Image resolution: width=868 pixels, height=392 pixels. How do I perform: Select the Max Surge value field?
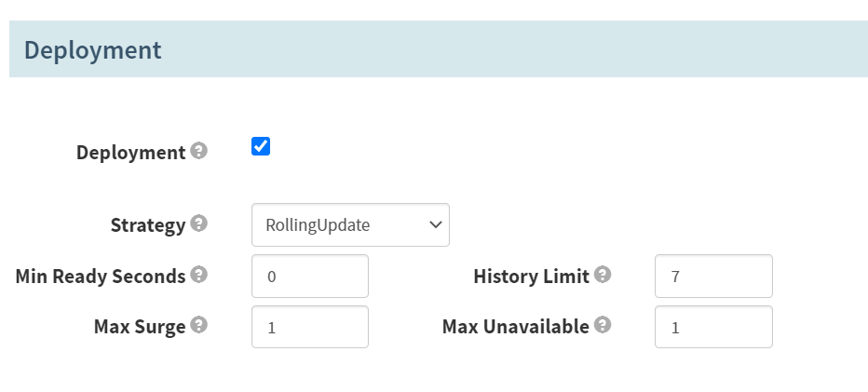(x=310, y=327)
